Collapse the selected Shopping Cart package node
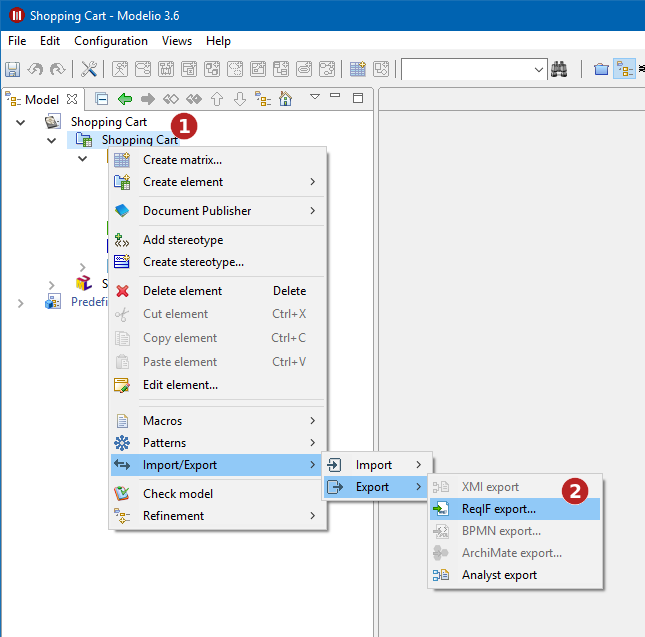645x637 pixels. click(51, 141)
